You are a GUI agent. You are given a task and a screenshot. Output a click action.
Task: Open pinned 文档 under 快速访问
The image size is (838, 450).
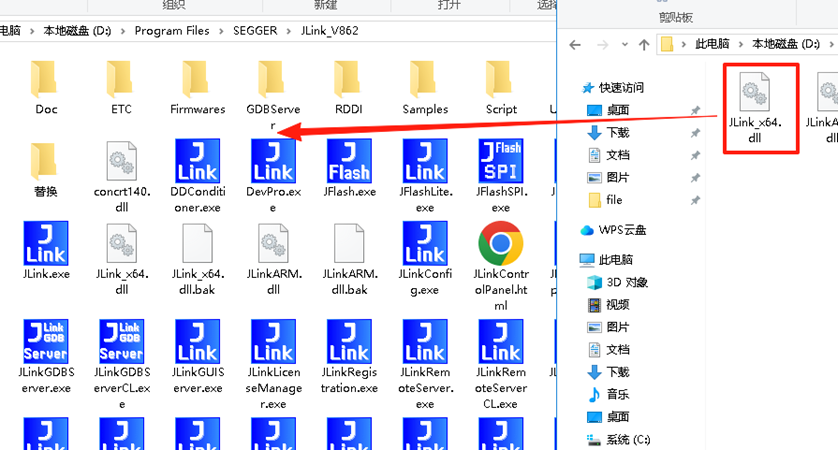click(x=618, y=155)
